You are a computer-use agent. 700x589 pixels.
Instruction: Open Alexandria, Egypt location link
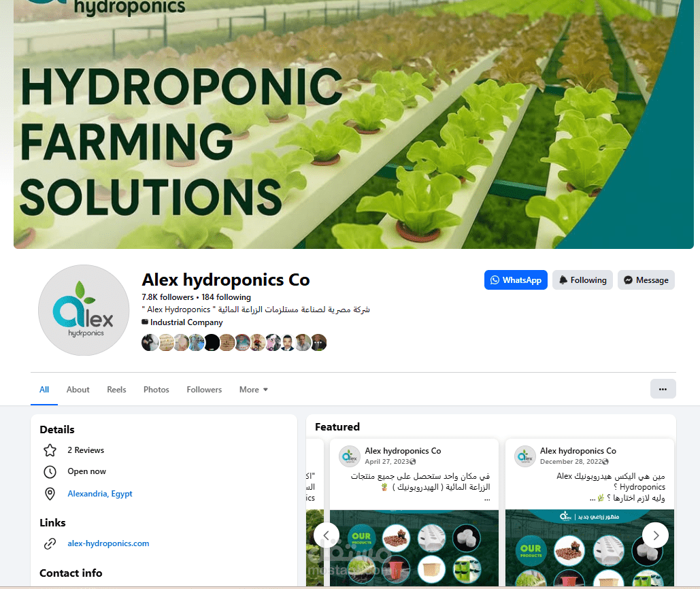100,494
